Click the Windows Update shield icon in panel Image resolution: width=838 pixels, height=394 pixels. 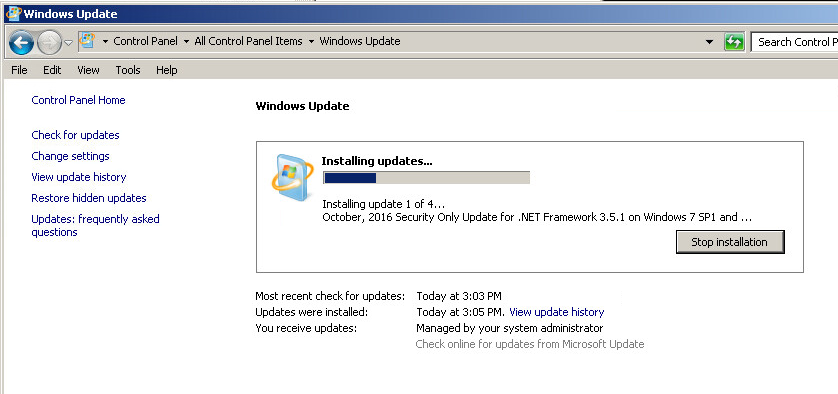[x=292, y=177]
